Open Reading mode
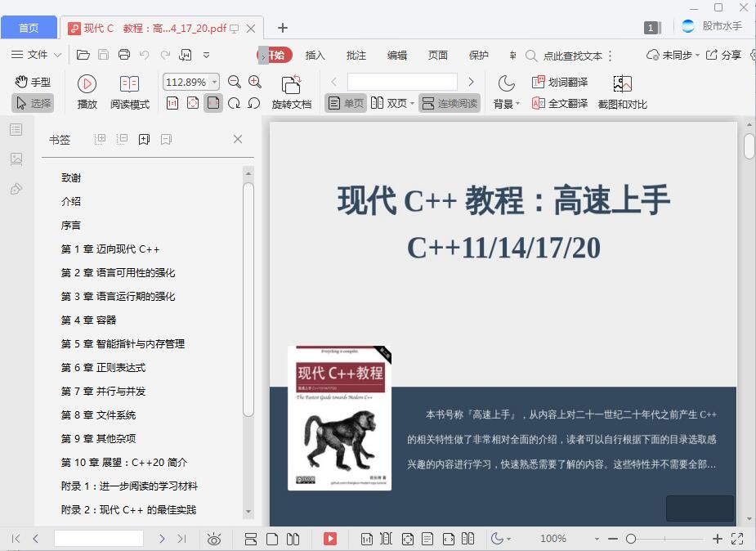The height and width of the screenshot is (551, 756). tap(129, 90)
